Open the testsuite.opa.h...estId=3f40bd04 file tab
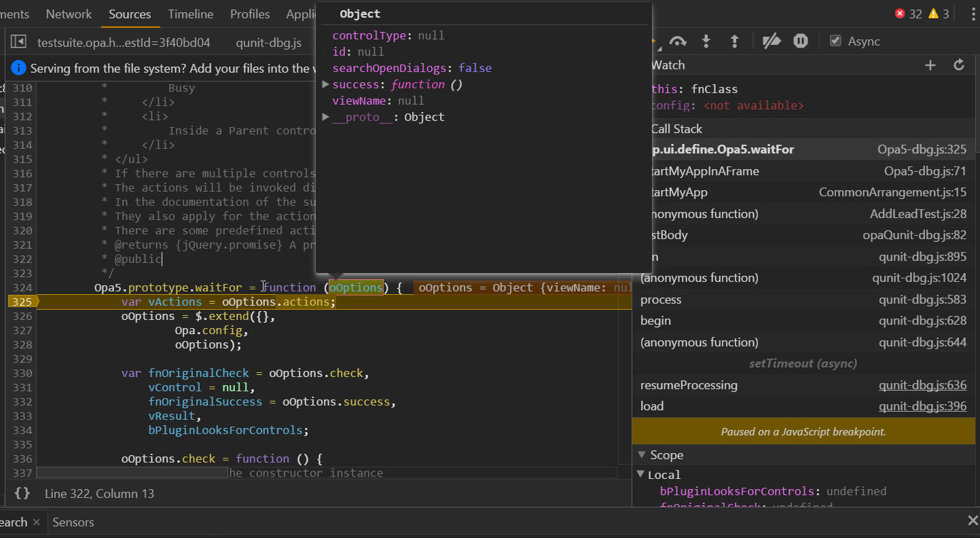The height and width of the screenshot is (538, 980). (124, 43)
